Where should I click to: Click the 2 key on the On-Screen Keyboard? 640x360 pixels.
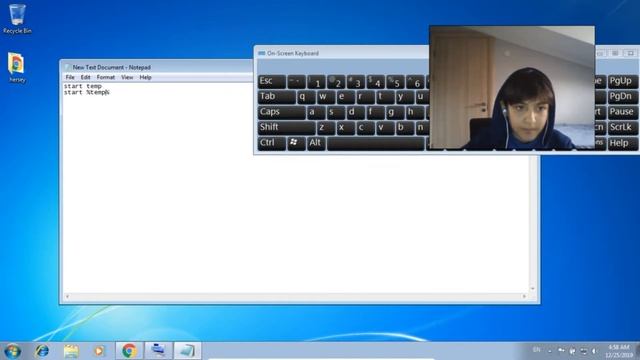point(336,82)
